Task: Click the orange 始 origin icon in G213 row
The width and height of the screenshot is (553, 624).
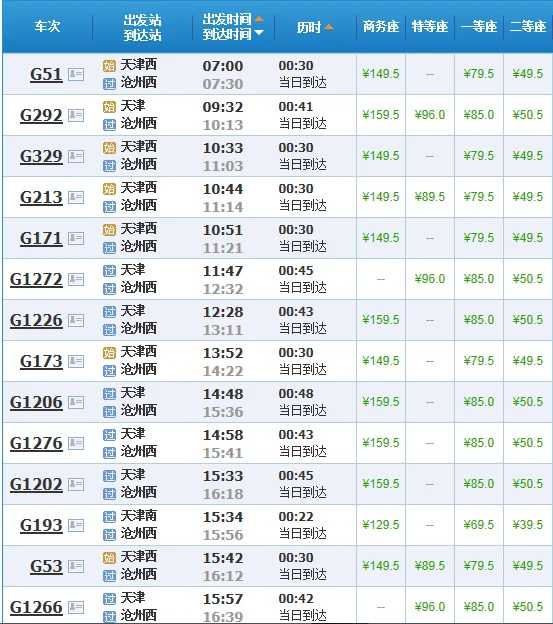Action: (109, 189)
